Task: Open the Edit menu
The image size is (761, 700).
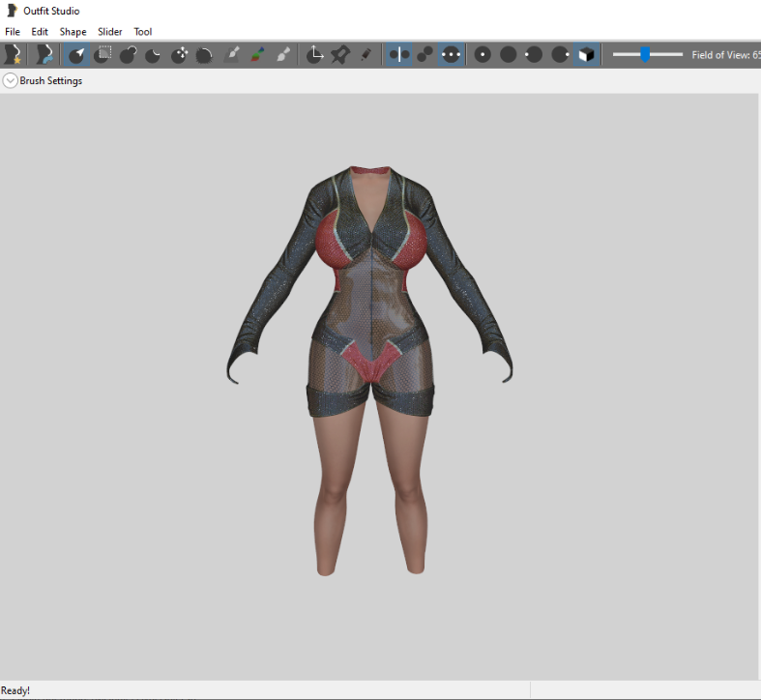Action: pos(40,32)
